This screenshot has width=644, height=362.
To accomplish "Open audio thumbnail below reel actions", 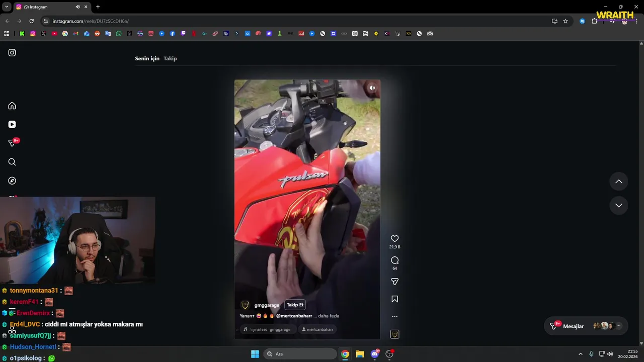I will click(x=394, y=334).
